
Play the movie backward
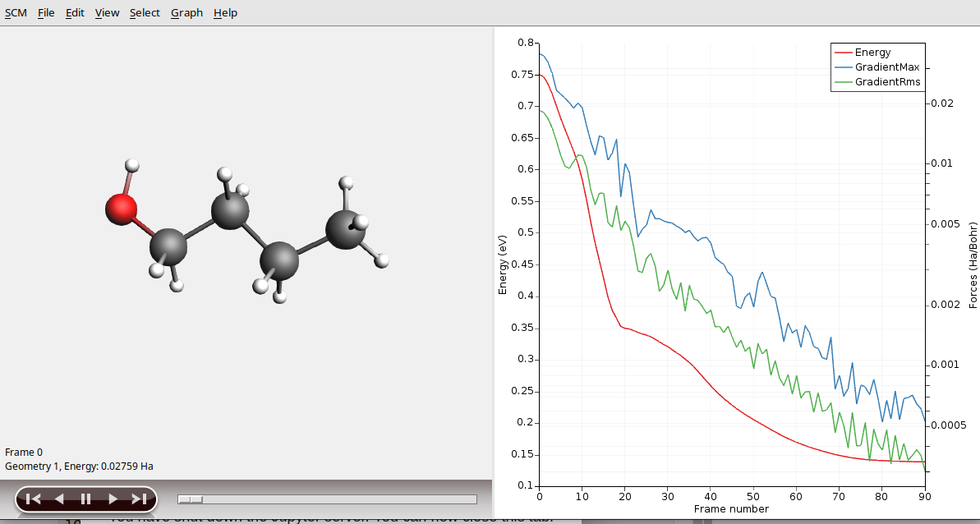point(59,499)
